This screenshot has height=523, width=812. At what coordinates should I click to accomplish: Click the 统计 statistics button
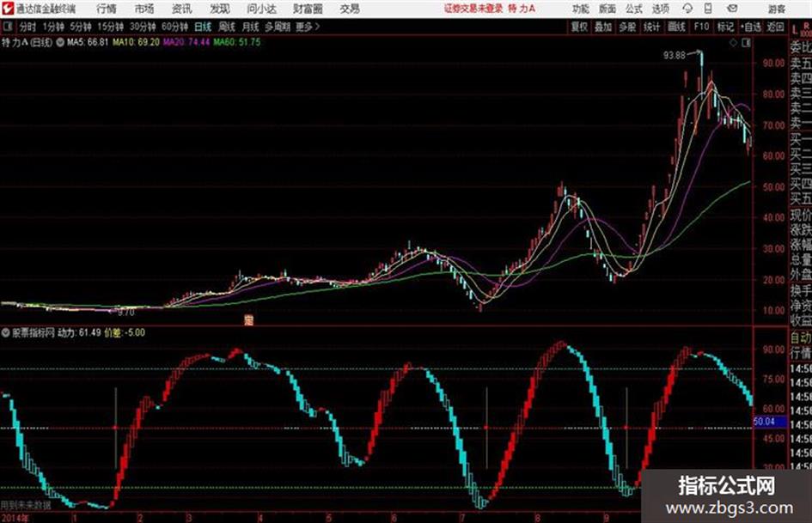click(652, 27)
